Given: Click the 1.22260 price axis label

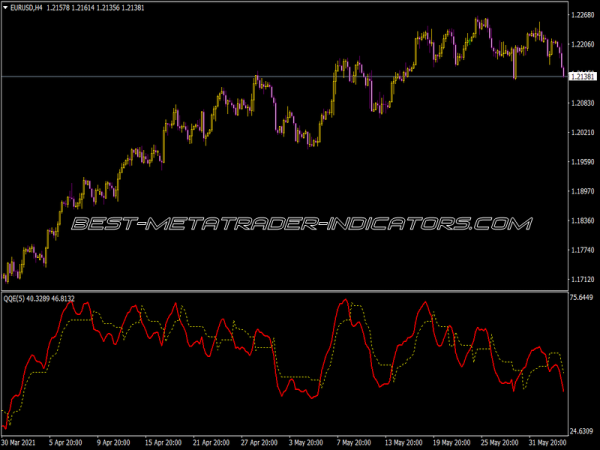Looking at the screenshot, I should [x=583, y=45].
